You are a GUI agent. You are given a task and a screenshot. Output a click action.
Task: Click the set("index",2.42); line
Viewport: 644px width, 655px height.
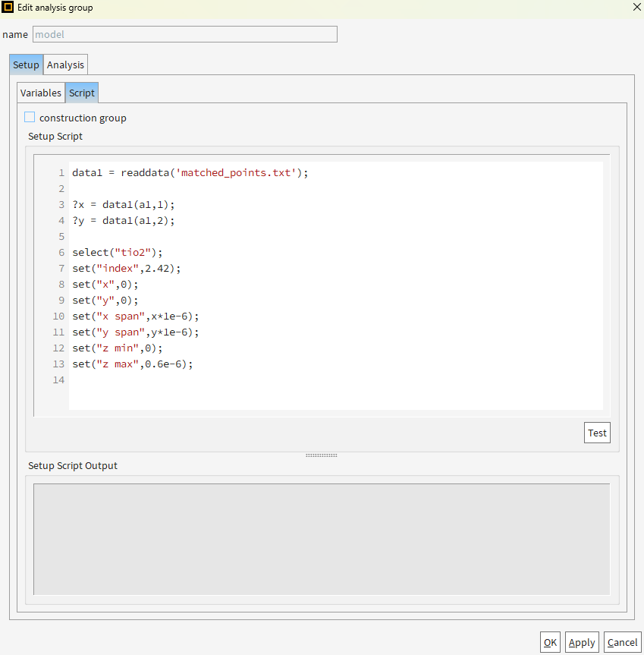[127, 268]
